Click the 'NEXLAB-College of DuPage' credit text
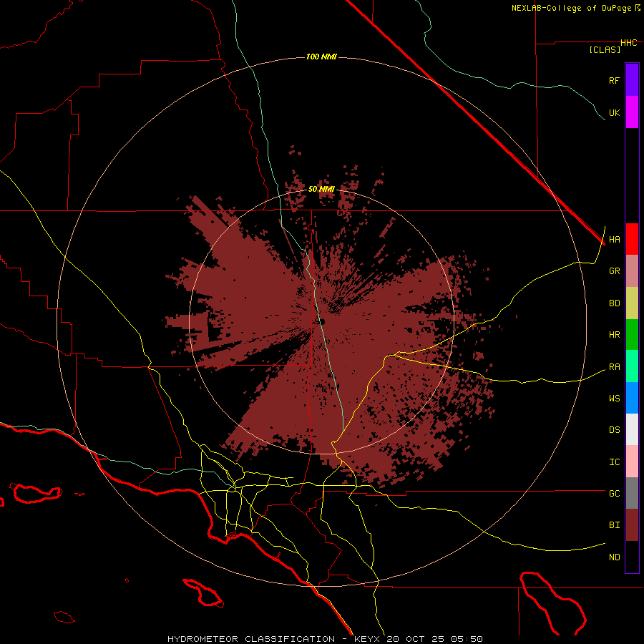644x644 pixels. point(571,8)
